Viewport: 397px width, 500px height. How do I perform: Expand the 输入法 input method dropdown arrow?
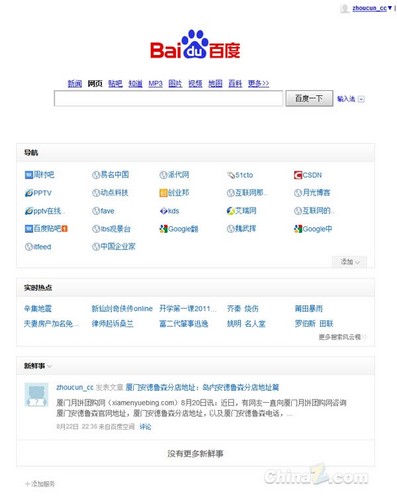click(x=361, y=99)
